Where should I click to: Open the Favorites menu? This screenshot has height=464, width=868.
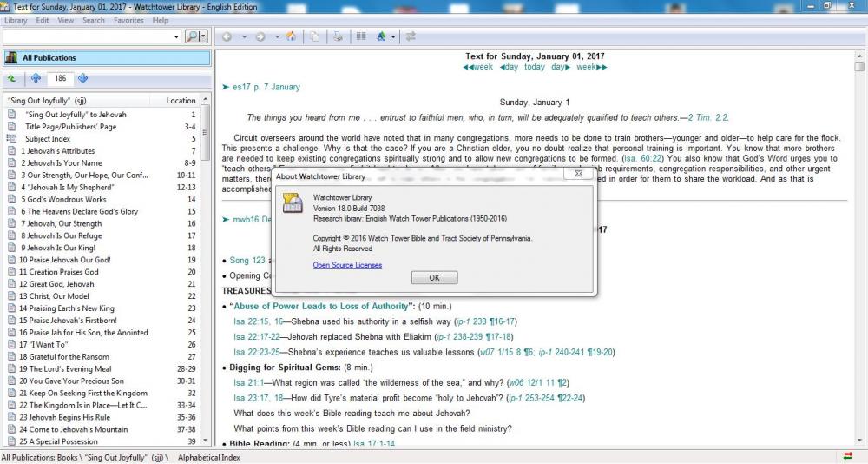pyautogui.click(x=128, y=20)
